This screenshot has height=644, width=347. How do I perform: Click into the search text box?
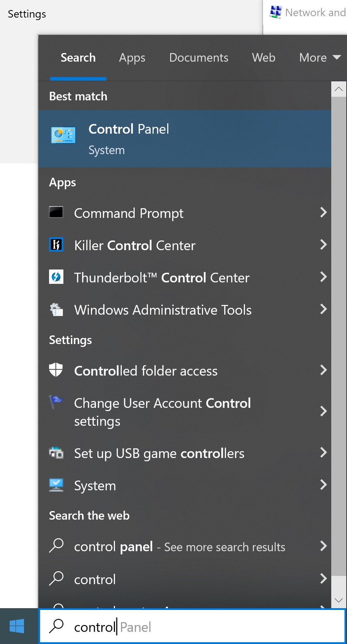click(x=215, y=627)
